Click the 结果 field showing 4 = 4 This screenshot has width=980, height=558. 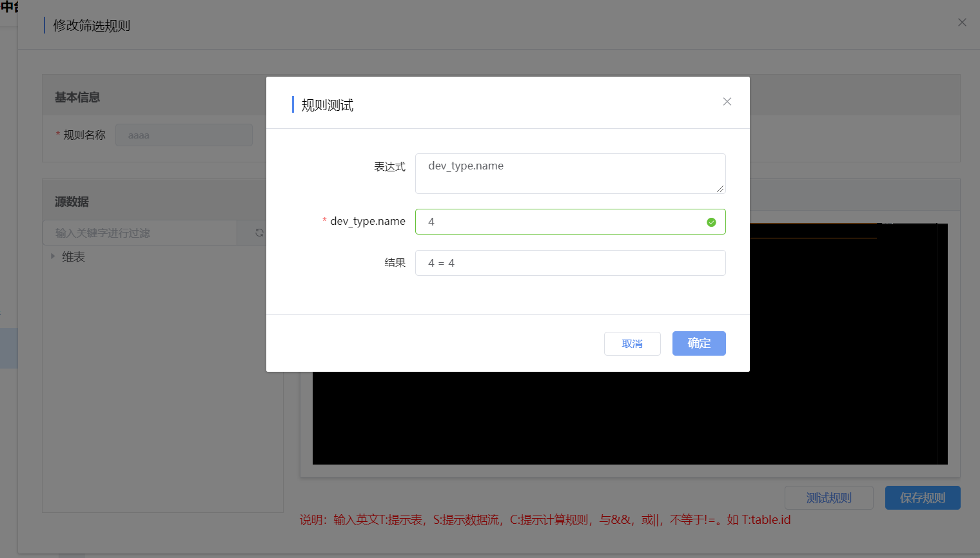click(571, 263)
